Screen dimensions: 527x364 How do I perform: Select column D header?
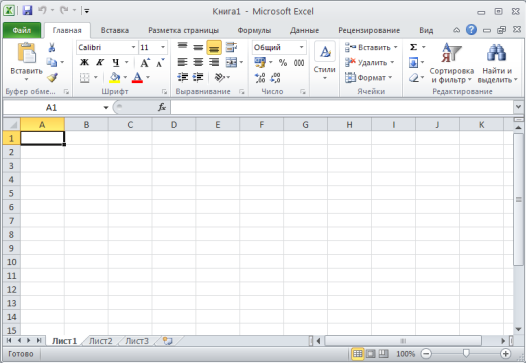tap(174, 125)
